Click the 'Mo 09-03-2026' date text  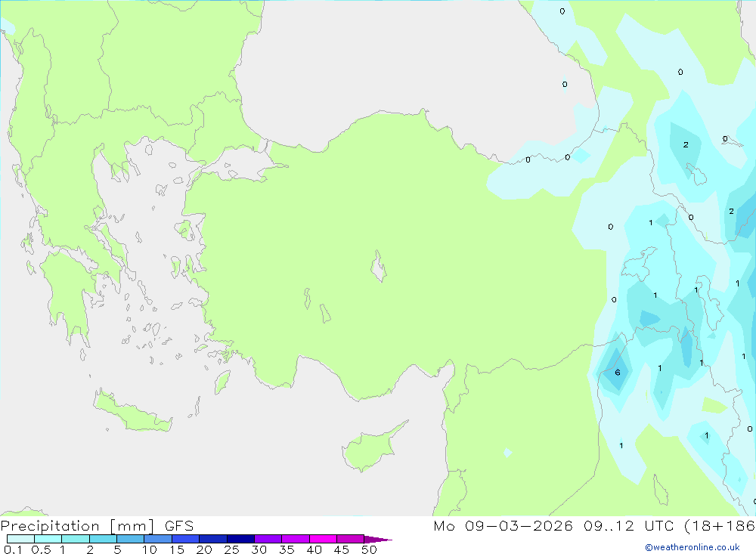coord(503,526)
